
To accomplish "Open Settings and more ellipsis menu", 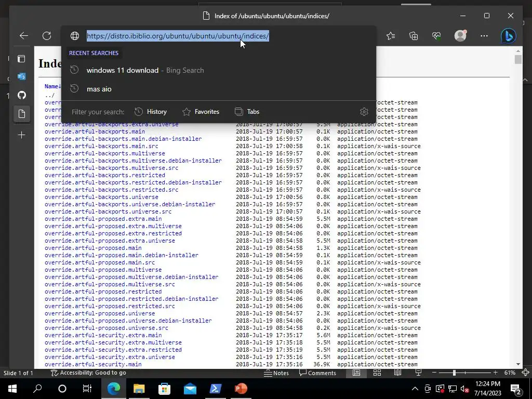I will coord(484,36).
